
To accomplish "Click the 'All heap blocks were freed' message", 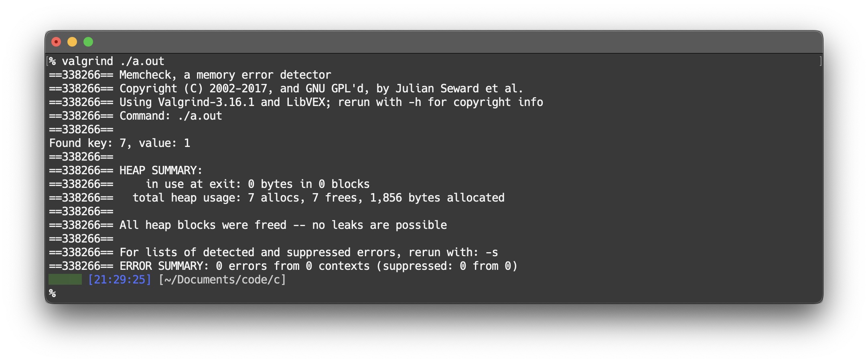I will pyautogui.click(x=283, y=225).
